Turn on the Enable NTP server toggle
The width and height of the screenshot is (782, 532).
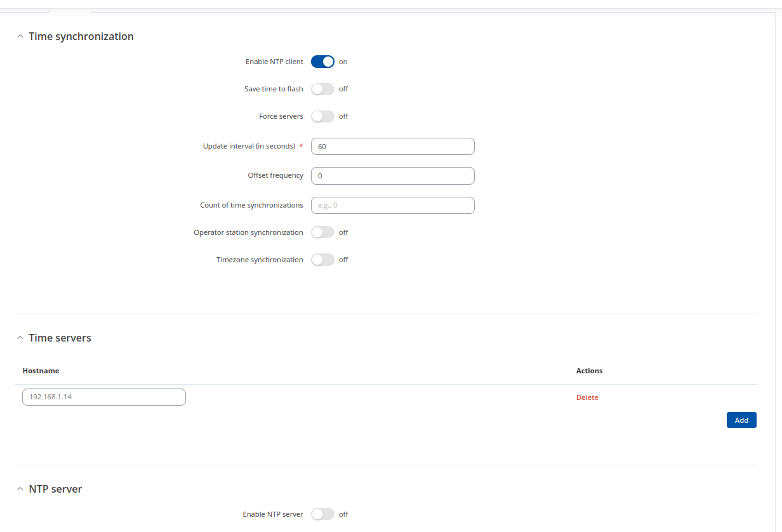322,514
